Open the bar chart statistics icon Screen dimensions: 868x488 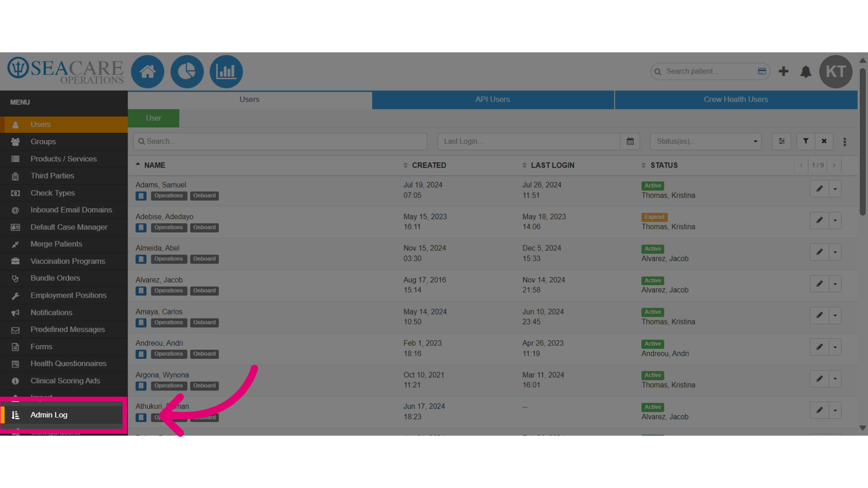(x=226, y=71)
